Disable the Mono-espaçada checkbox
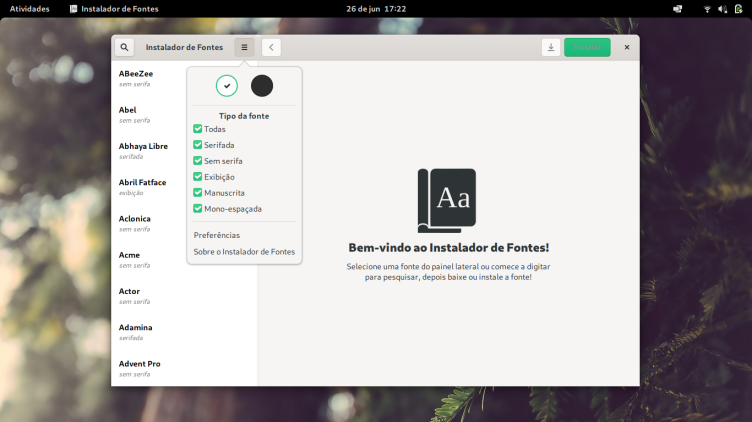Viewport: 752px width, 422px height. click(198, 209)
